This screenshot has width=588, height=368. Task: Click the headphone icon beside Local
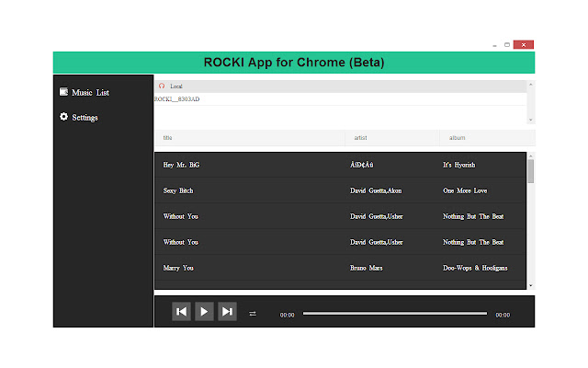tap(162, 86)
